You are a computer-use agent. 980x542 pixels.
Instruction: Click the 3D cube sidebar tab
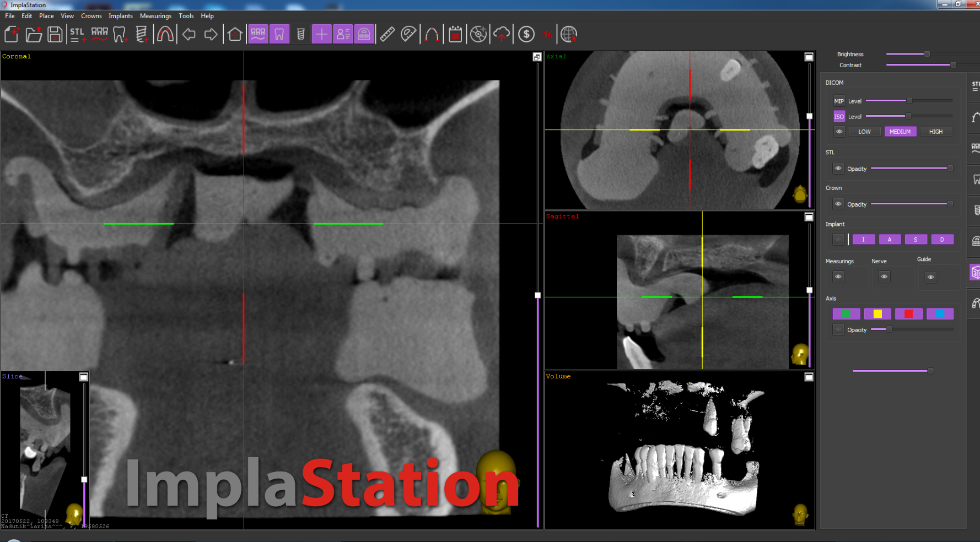tap(975, 272)
